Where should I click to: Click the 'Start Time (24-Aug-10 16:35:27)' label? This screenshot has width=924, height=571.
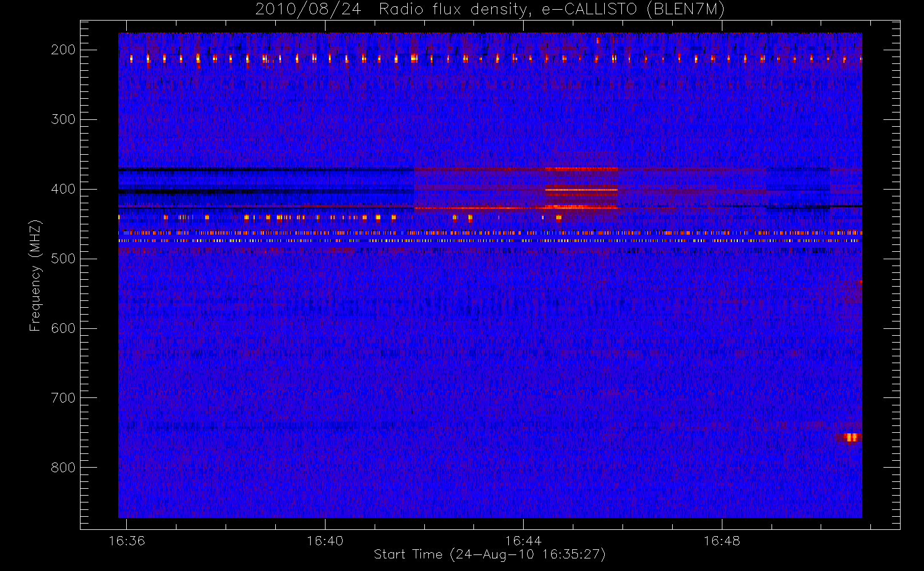pos(489,554)
